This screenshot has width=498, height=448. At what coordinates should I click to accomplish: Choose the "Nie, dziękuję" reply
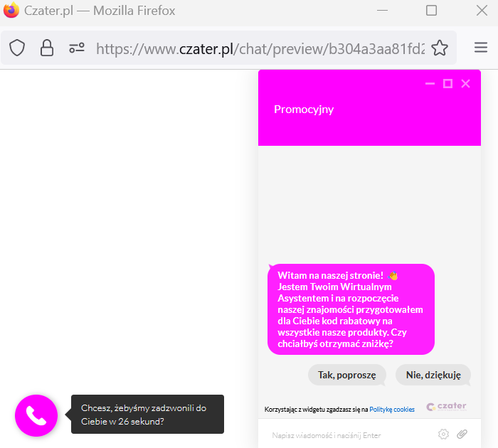click(433, 375)
